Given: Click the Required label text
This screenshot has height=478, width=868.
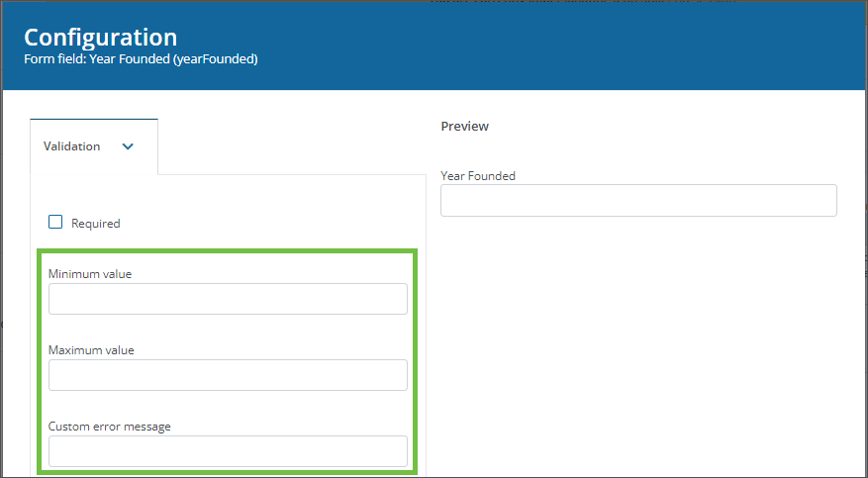Looking at the screenshot, I should tap(95, 224).
